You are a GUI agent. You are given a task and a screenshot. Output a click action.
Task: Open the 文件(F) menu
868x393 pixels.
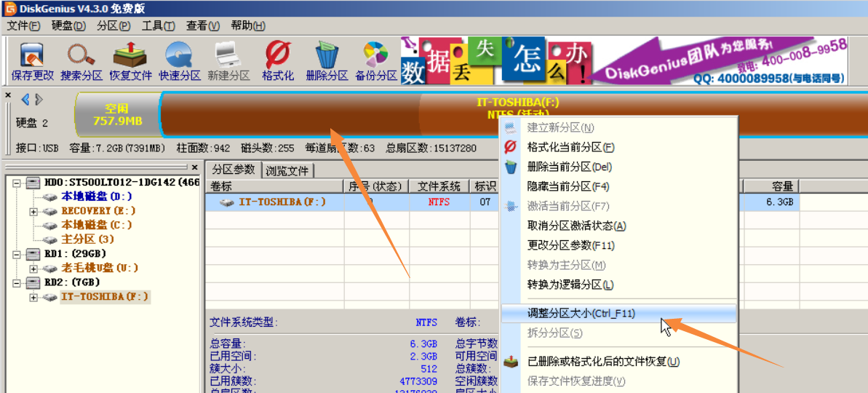24,26
